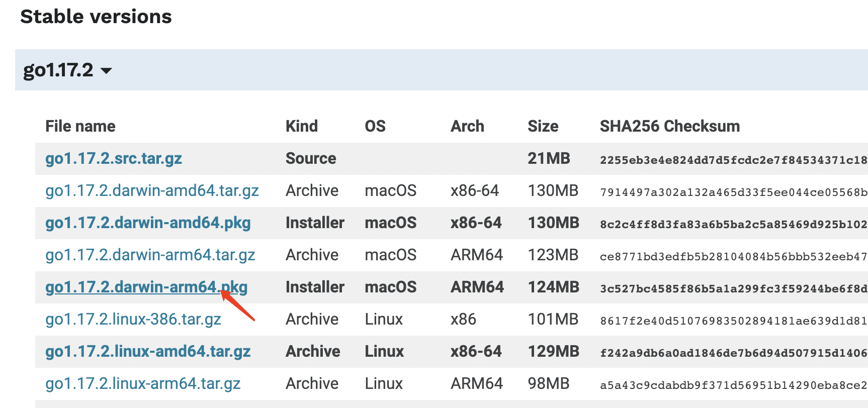This screenshot has width=868, height=408.
Task: Download go1.17.2.darwin-arm64.tar.gz archive
Action: pos(150,255)
